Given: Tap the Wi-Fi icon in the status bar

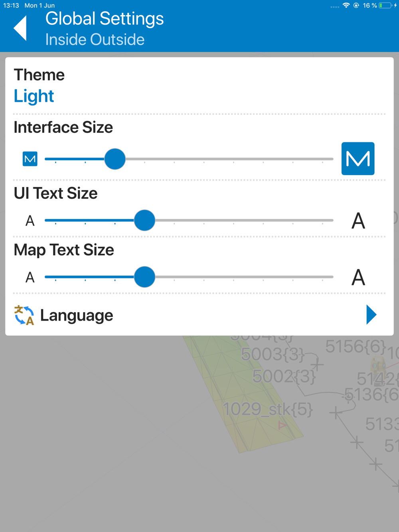Looking at the screenshot, I should click(346, 6).
